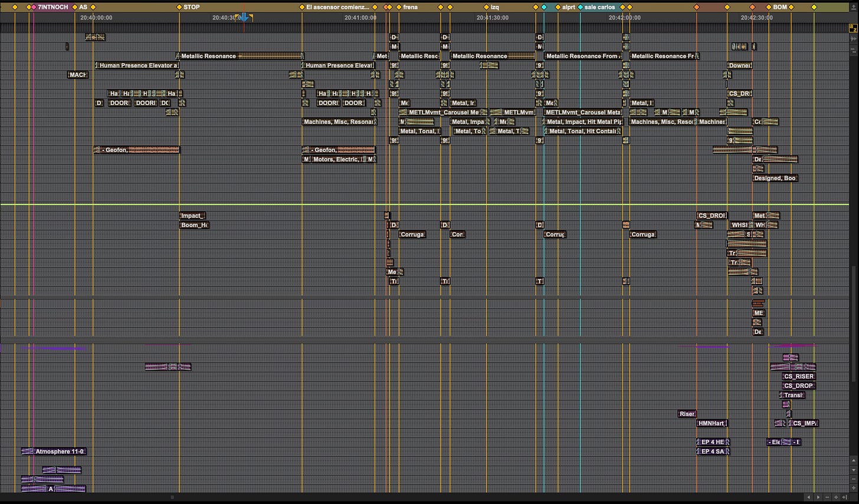Click timecode 20:42:30:00 in the ruler

click(x=757, y=18)
